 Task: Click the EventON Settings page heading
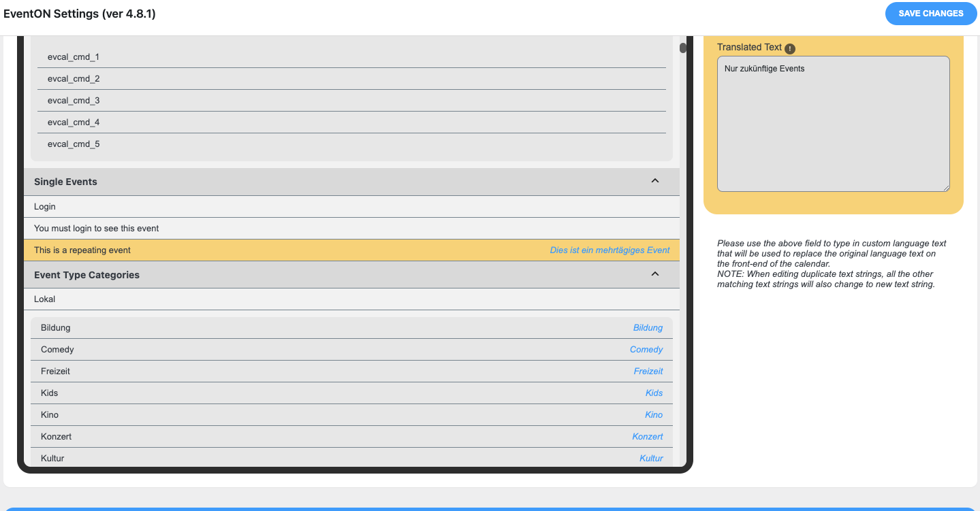tap(80, 14)
